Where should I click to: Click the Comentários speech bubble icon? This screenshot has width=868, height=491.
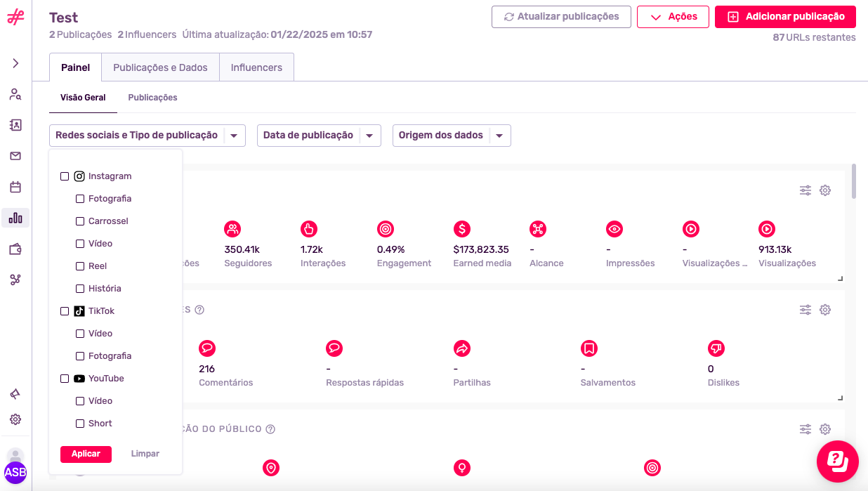point(207,348)
